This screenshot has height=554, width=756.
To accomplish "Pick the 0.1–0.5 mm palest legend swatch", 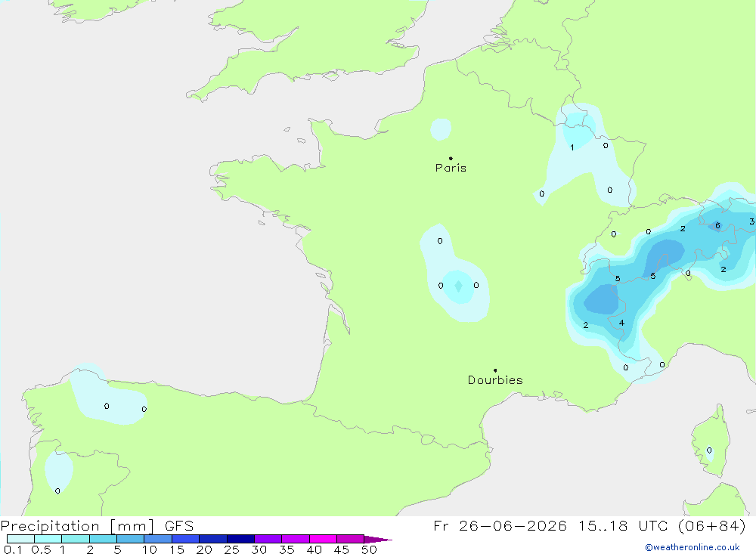I will click(20, 539).
